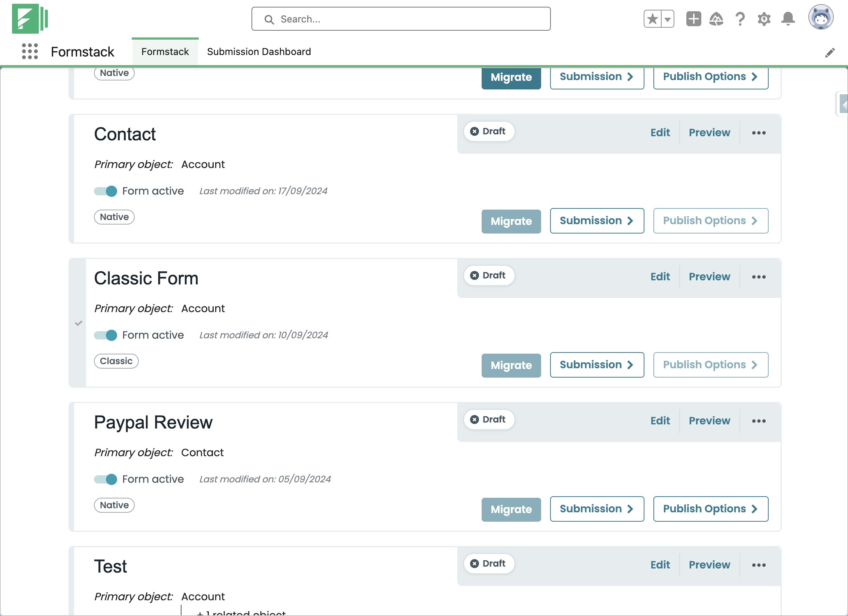Screen dimensions: 848x616
Task: Toggle Form active for Contact form
Action: (106, 191)
